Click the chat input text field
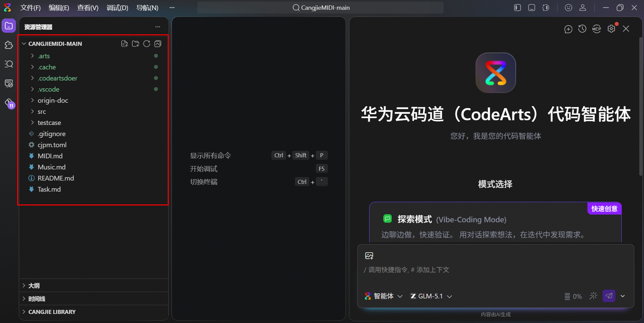The image size is (644, 323). pos(495,270)
